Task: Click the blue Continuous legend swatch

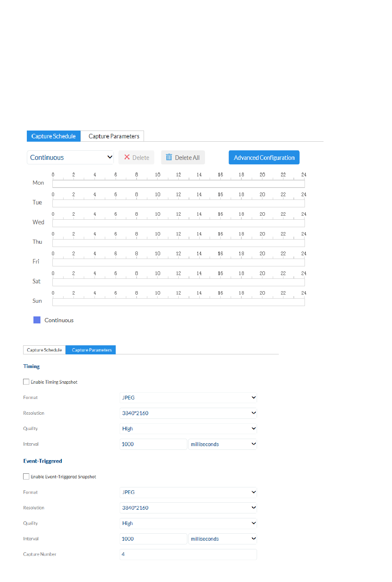Action: 37,320
